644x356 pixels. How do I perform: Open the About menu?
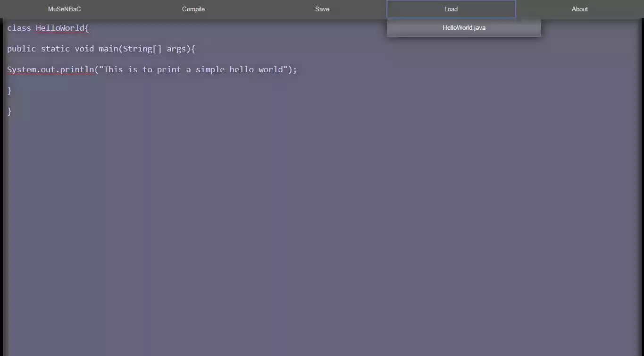pos(579,9)
